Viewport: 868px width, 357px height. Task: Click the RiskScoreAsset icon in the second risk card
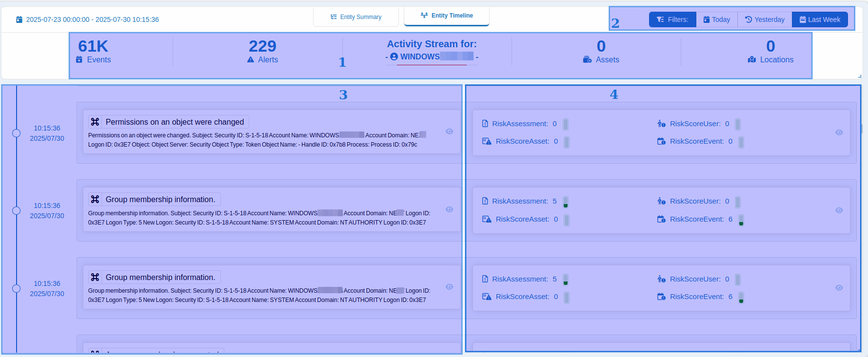tap(486, 219)
